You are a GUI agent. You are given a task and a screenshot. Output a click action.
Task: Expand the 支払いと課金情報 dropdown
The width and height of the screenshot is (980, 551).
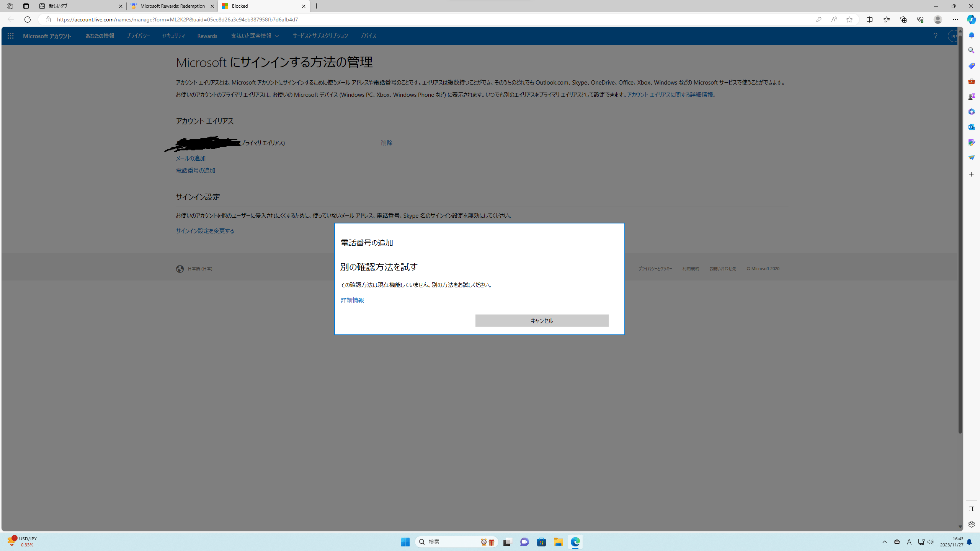(255, 36)
